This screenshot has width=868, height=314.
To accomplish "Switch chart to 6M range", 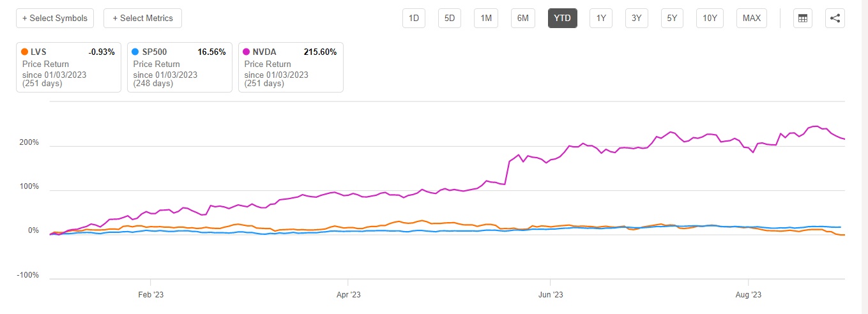I will [523, 18].
